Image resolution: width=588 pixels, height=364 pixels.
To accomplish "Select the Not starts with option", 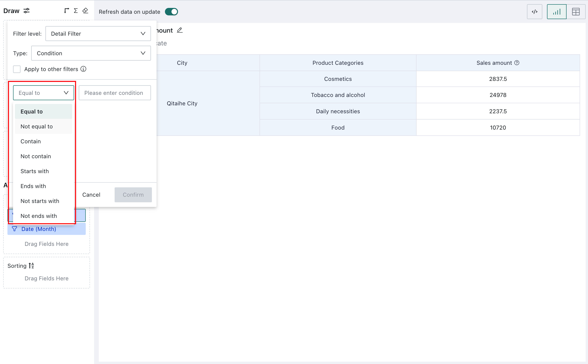I will coord(44,201).
